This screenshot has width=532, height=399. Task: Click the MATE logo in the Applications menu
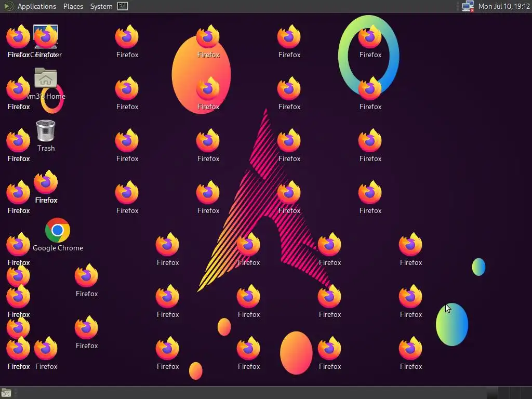8,6
